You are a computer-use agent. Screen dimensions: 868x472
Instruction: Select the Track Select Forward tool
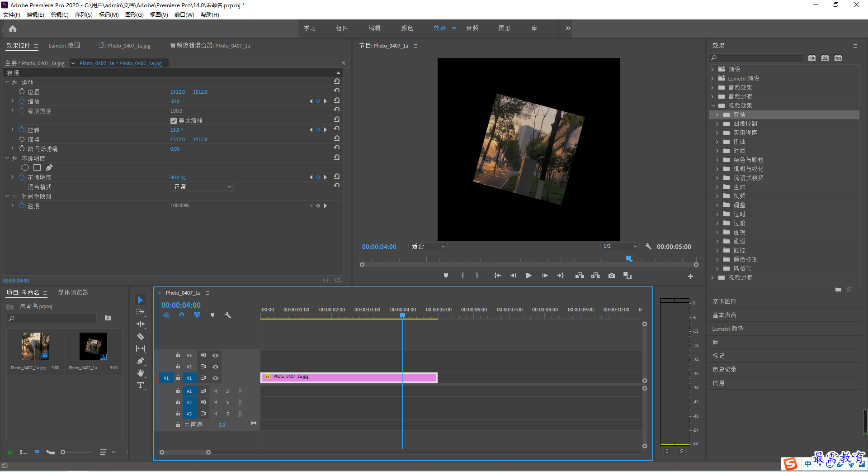(141, 312)
